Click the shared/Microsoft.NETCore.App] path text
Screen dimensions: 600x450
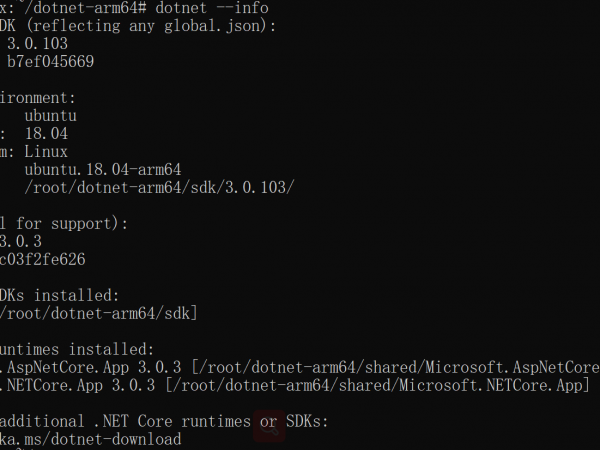pos(480,386)
